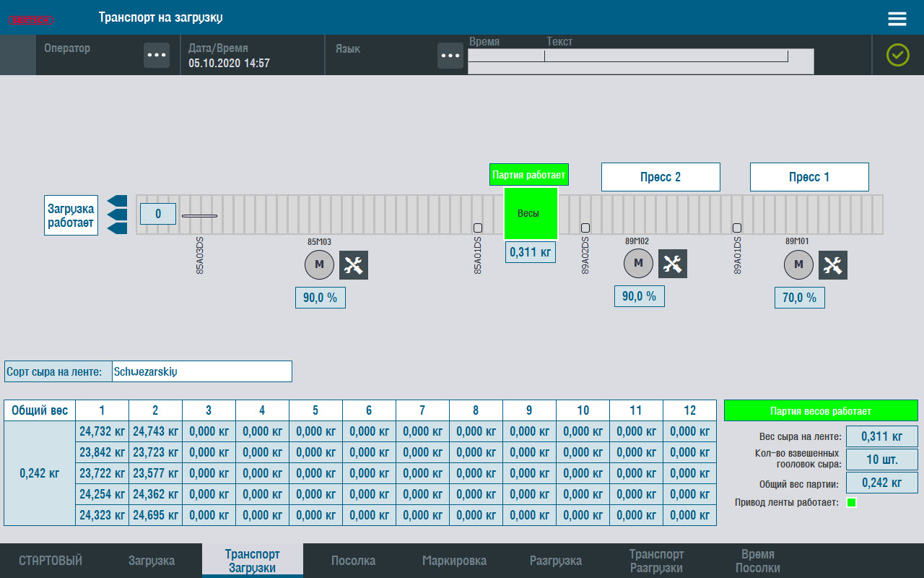This screenshot has width=924, height=578.
Task: Open the Оператор options ellipsis
Action: click(x=157, y=56)
